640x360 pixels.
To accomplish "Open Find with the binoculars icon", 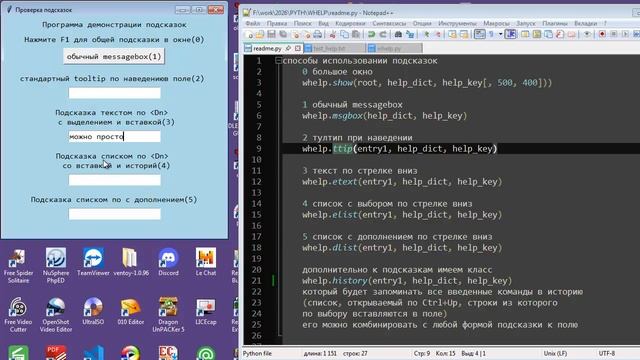I will click(x=398, y=35).
